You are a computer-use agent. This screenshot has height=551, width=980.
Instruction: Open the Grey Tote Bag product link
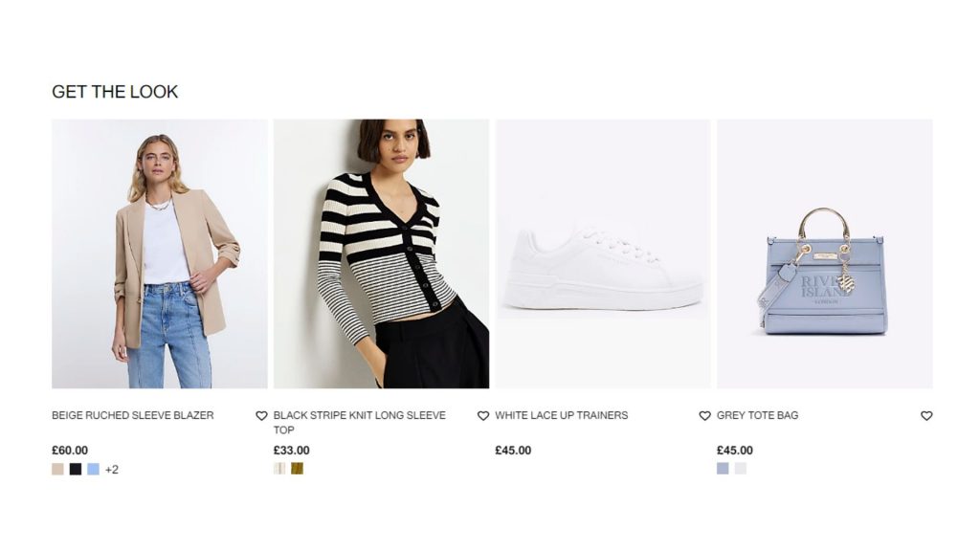[x=758, y=415]
